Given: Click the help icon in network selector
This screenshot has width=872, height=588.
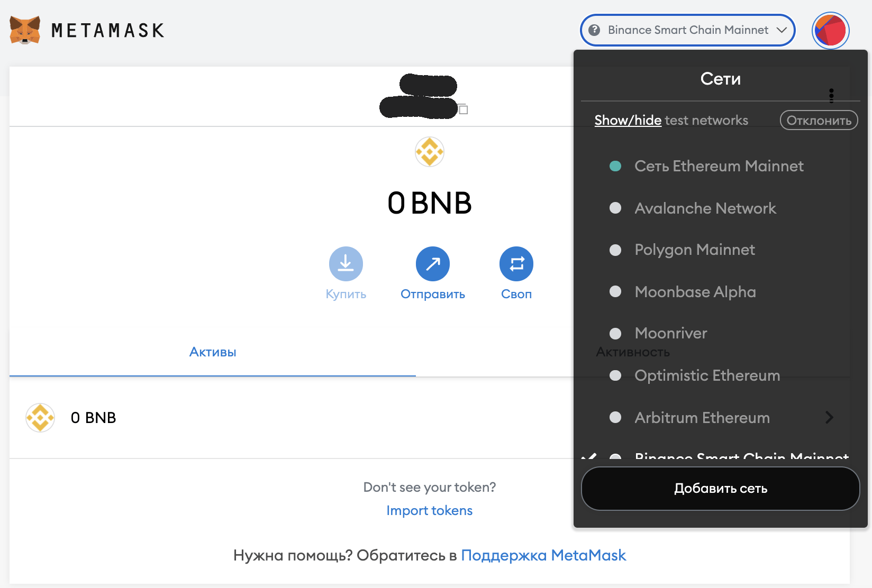Looking at the screenshot, I should 594,30.
